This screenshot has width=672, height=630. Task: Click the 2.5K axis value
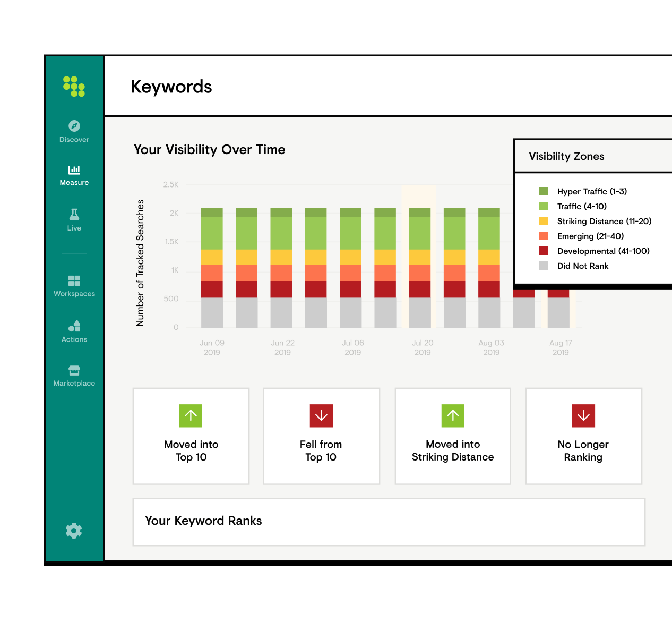click(x=171, y=184)
